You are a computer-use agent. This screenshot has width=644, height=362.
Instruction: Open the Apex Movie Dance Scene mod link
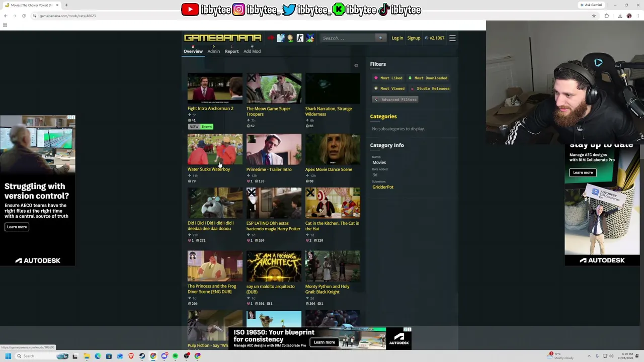(x=329, y=169)
